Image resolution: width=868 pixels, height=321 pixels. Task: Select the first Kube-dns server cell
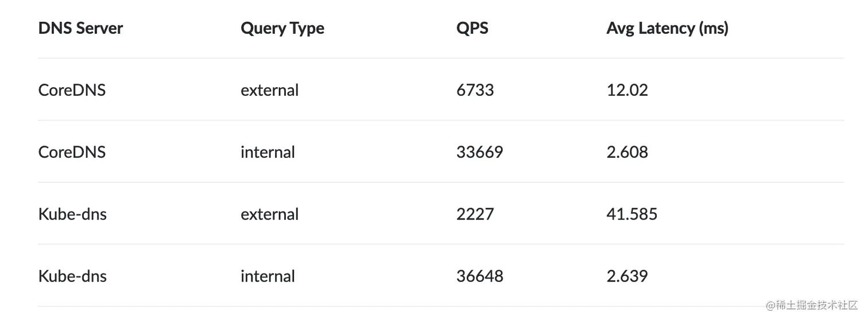pyautogui.click(x=72, y=214)
